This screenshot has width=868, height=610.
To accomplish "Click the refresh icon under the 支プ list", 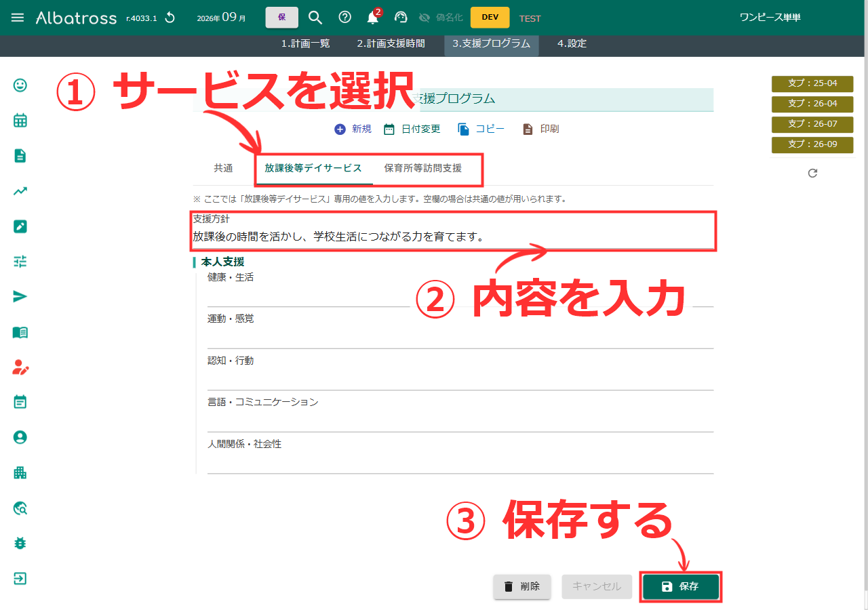I will click(x=812, y=174).
